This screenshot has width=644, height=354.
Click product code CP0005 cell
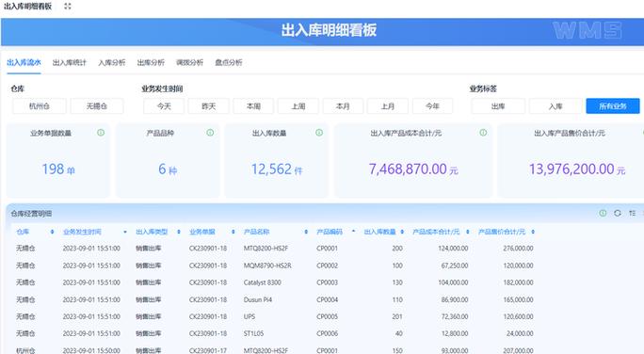[328, 316]
